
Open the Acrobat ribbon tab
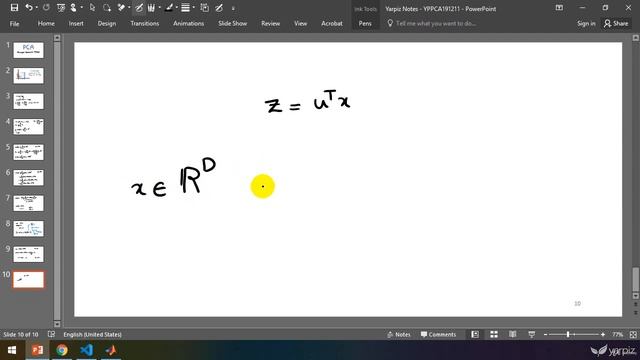coord(331,24)
